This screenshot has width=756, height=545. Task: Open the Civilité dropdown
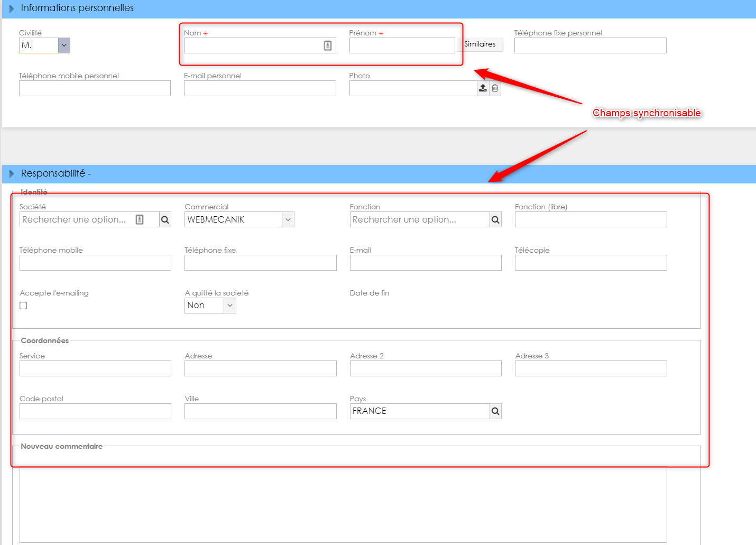coord(64,45)
